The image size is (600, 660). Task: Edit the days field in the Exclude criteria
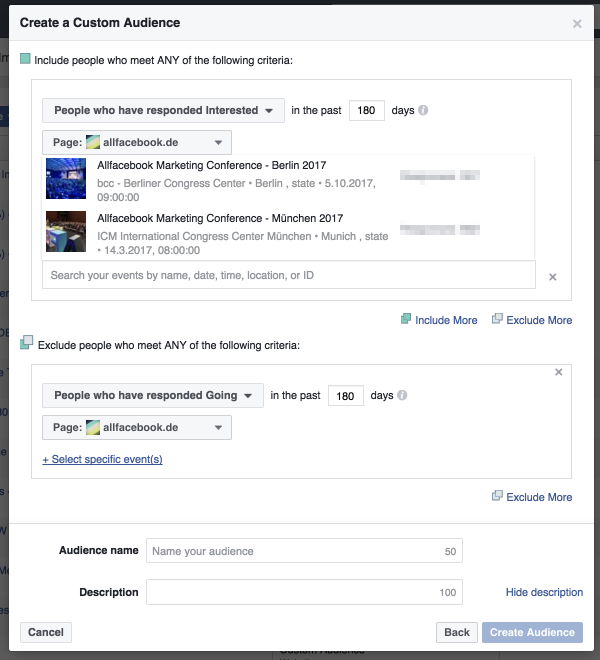(345, 396)
